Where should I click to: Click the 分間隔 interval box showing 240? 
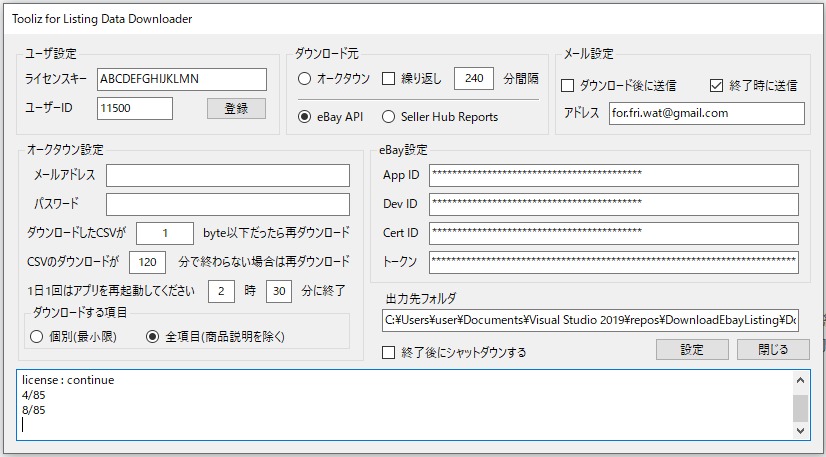[x=474, y=79]
